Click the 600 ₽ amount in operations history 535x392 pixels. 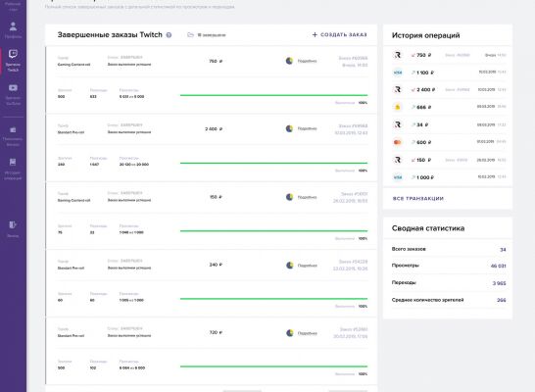pos(423,142)
